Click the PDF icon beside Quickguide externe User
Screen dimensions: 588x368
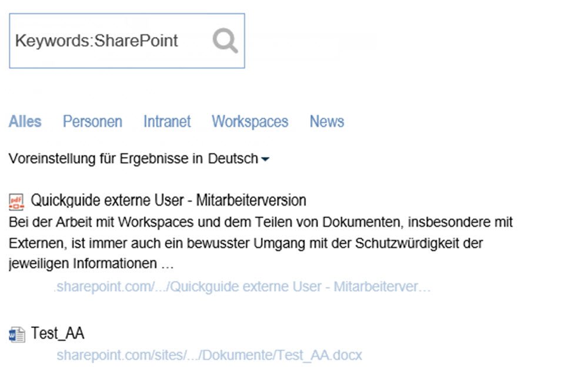pyautogui.click(x=16, y=202)
